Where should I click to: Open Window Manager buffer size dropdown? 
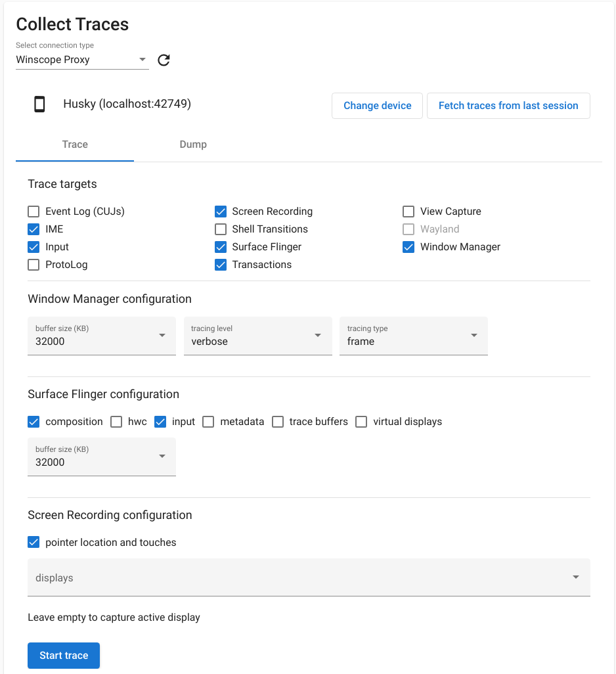(101, 336)
